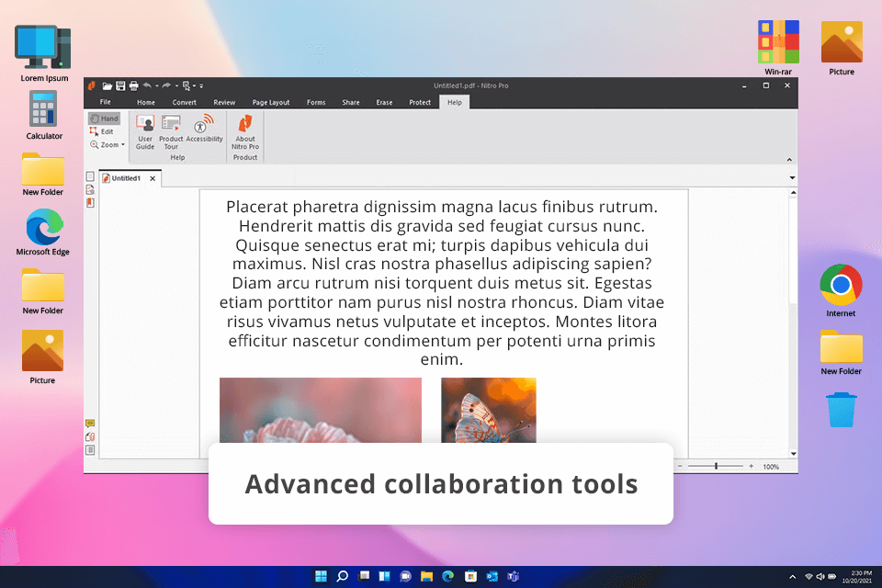882x588 pixels.
Task: Click the Nitro Pro logo in title bar
Action: pyautogui.click(x=92, y=85)
